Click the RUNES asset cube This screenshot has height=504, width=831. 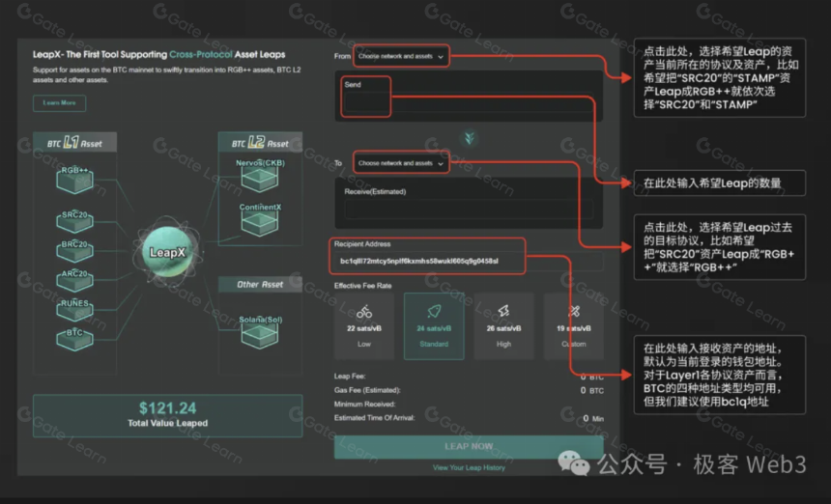tap(74, 310)
